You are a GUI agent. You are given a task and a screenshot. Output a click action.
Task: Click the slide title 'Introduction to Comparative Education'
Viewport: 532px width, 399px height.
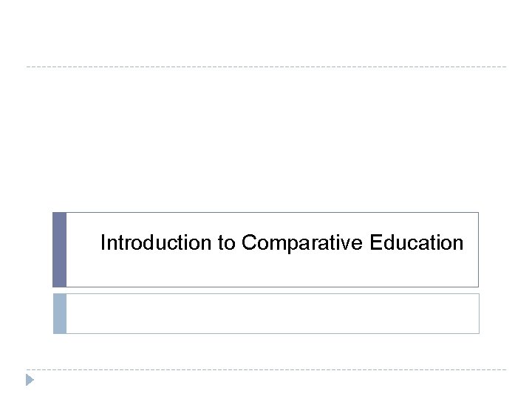tap(282, 243)
